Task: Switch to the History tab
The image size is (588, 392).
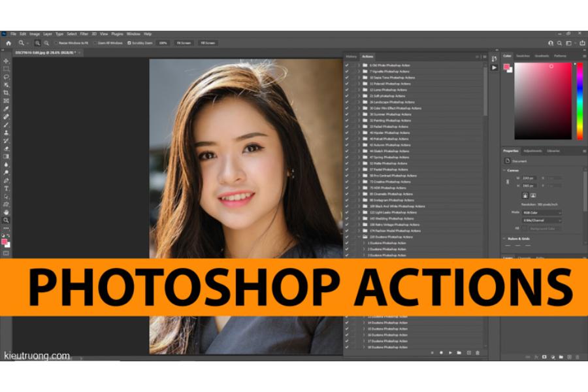Action: (351, 57)
